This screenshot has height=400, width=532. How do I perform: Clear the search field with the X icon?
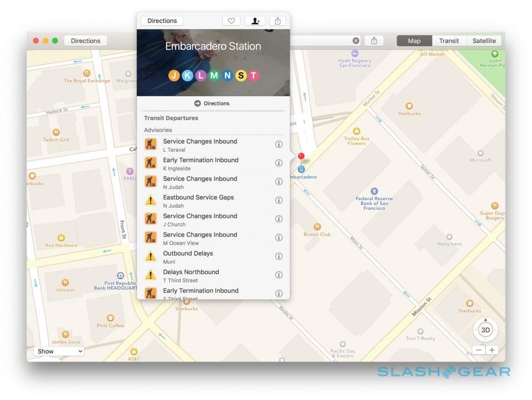tap(355, 41)
